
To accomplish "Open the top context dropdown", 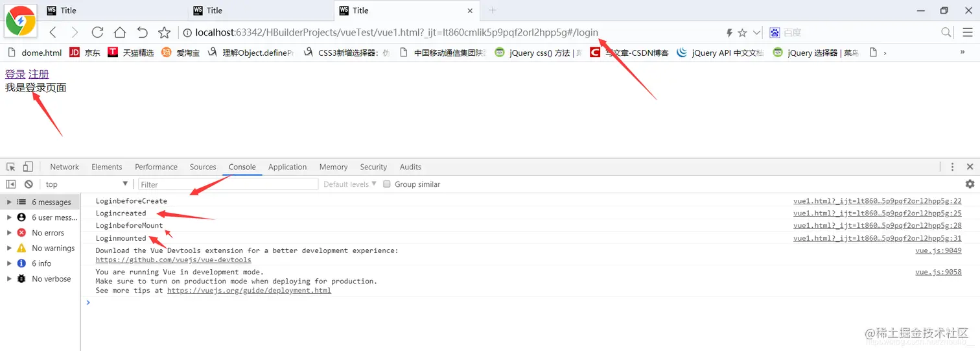I will [87, 184].
